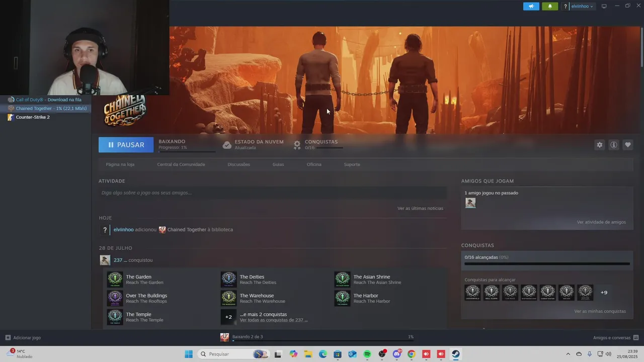This screenshot has width=644, height=362.
Task: Click the volume speaker tray icon
Action: [x=608, y=354]
